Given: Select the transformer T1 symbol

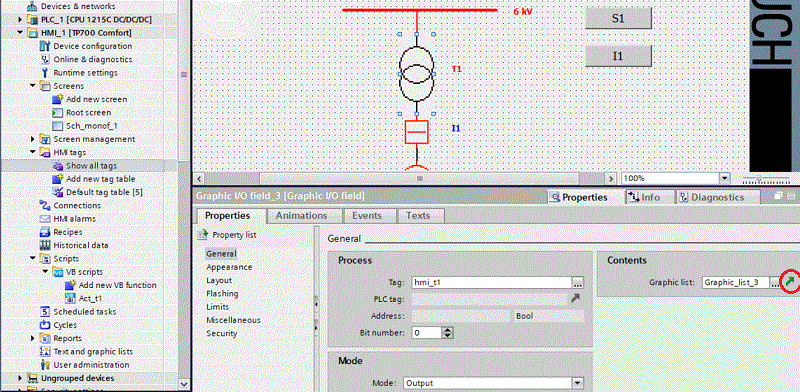Looking at the screenshot, I should coord(416,74).
